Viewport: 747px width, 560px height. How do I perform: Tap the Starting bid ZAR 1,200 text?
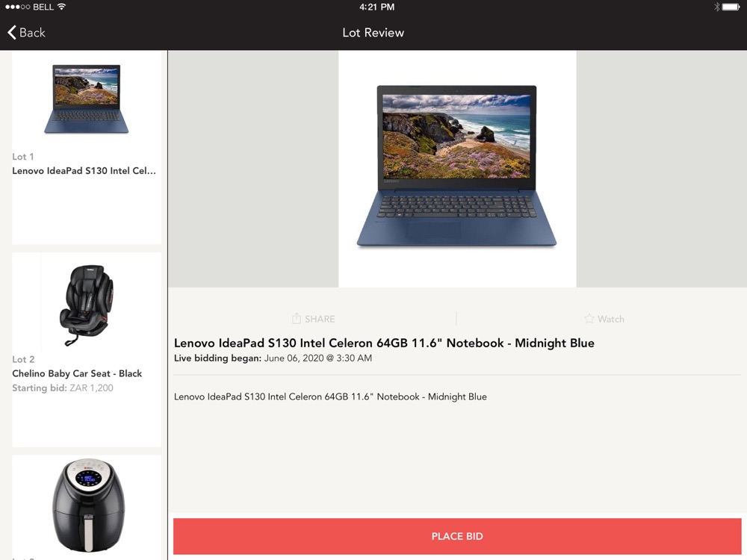(x=63, y=388)
